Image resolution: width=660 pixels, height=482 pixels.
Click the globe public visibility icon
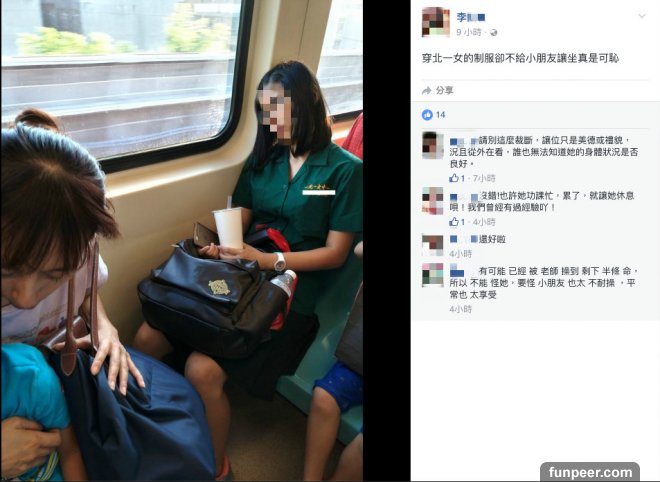494,33
